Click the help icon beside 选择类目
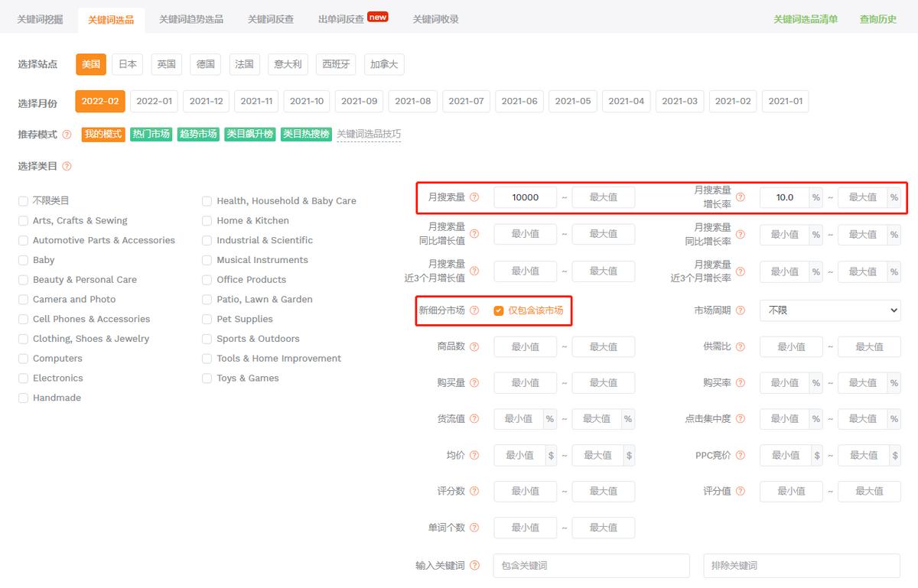 pos(67,166)
